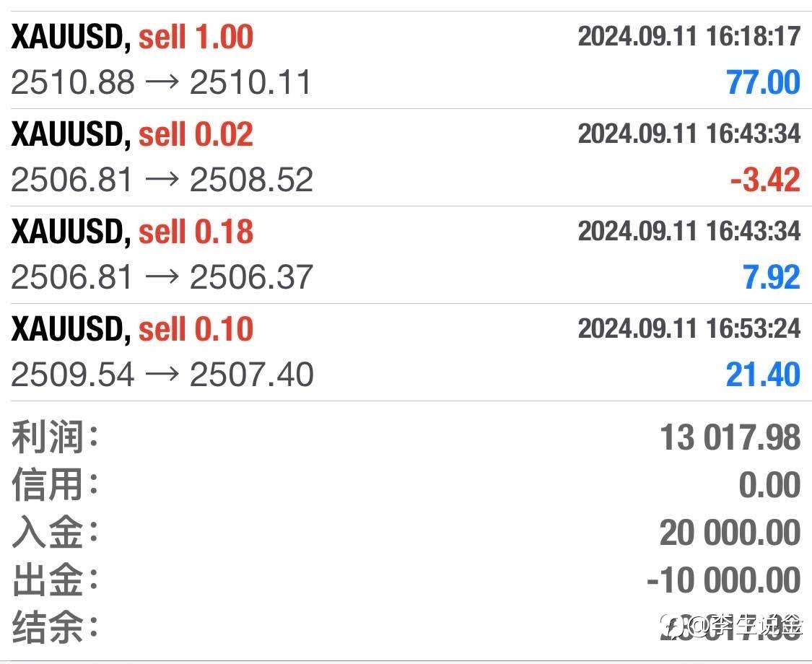Select the -3.42 loss value
The image size is (812, 664).
[765, 180]
